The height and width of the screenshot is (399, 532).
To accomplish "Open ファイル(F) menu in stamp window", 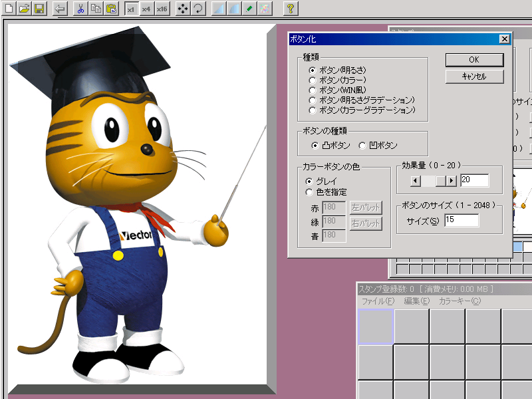I will click(x=378, y=301).
